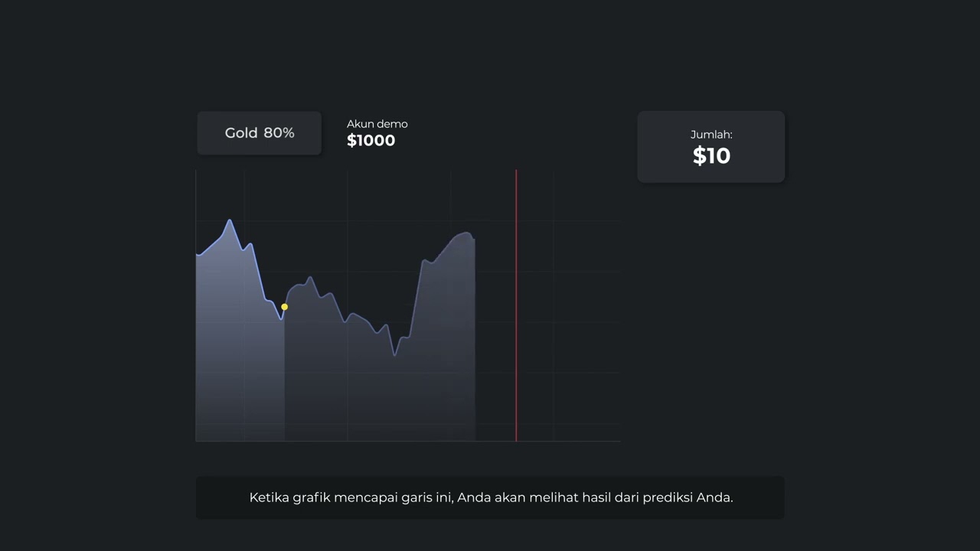The width and height of the screenshot is (980, 551).
Task: Click the right end of the price line
Action: coord(474,239)
